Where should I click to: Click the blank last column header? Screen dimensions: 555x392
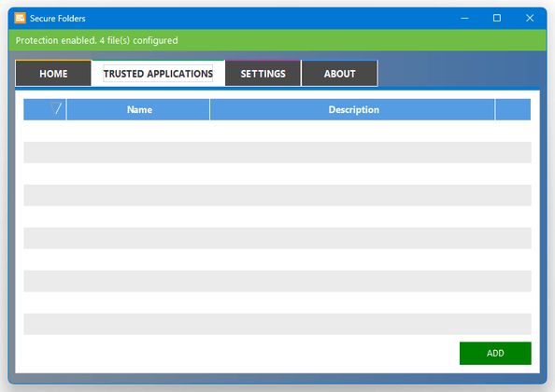click(513, 109)
